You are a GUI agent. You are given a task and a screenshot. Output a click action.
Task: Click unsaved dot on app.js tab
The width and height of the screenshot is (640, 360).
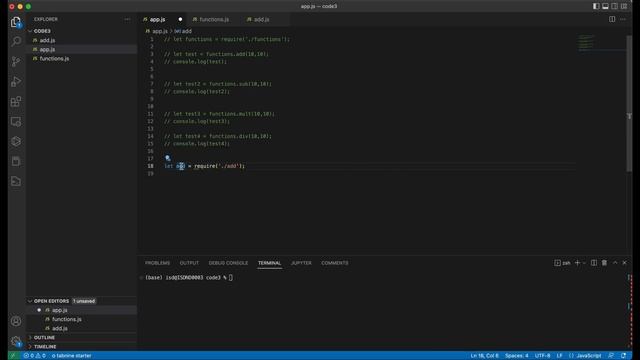(x=180, y=19)
